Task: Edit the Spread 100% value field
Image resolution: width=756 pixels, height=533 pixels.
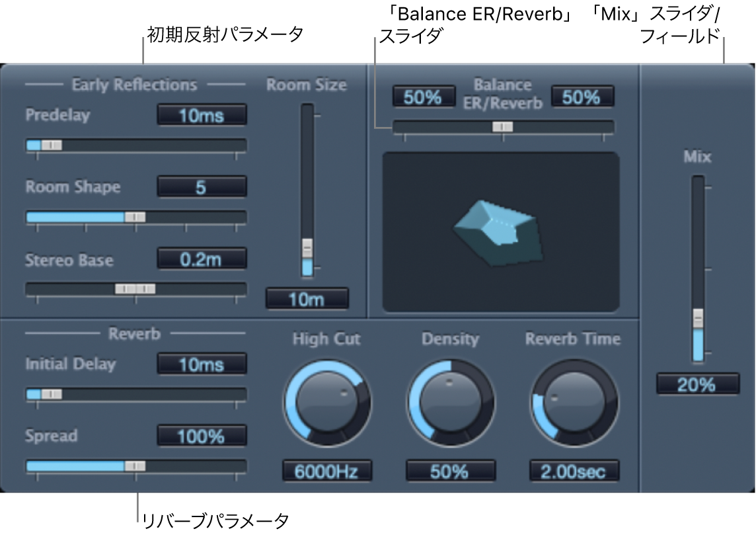Action: 202,436
